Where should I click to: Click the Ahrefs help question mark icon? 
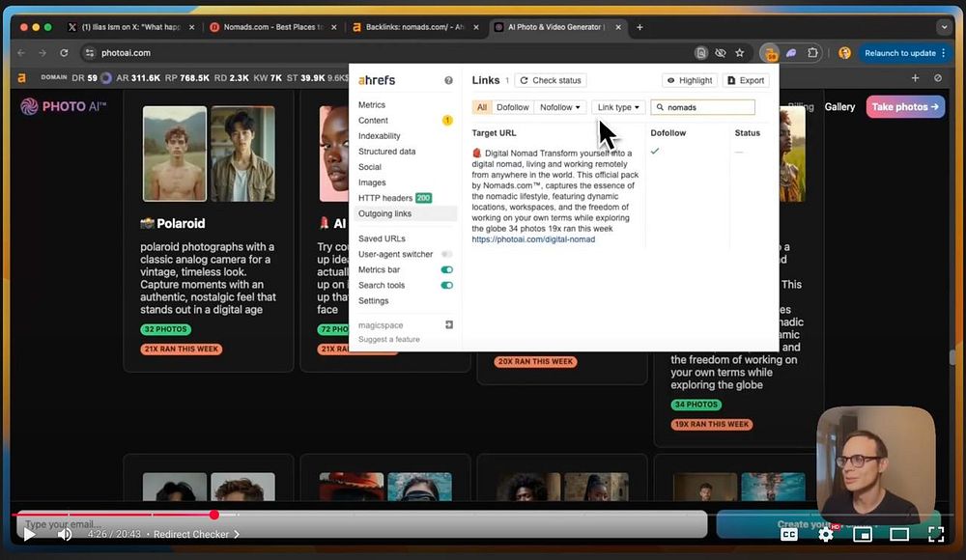tap(448, 80)
